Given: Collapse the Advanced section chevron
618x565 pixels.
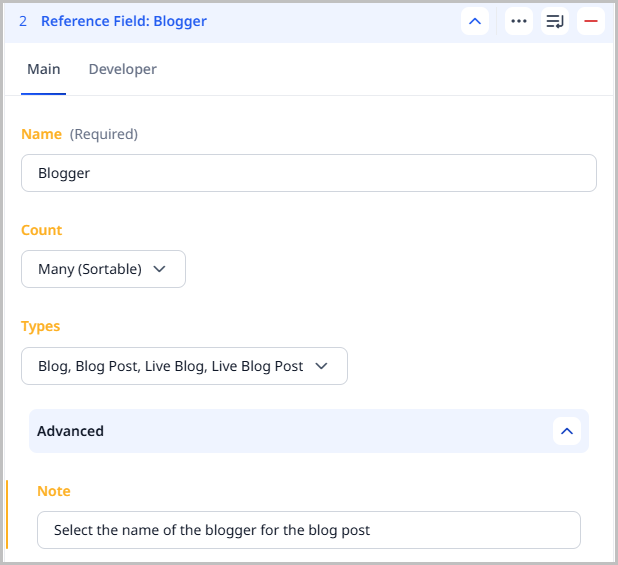Looking at the screenshot, I should tap(566, 431).
